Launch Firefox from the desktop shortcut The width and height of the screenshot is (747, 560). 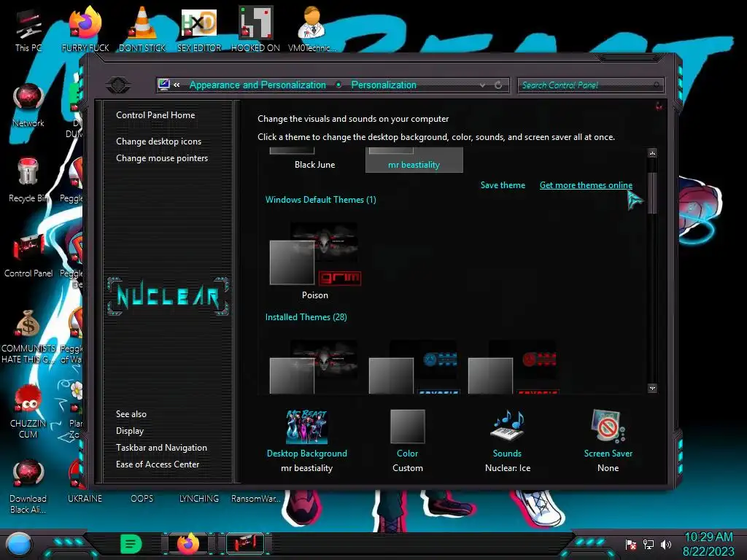85,29
